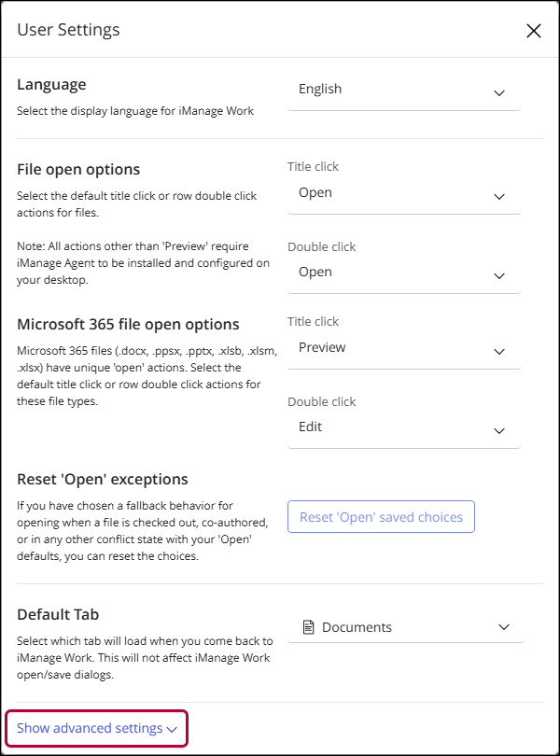Click the File open options heading
Image resolution: width=560 pixels, height=756 pixels.
click(x=78, y=170)
